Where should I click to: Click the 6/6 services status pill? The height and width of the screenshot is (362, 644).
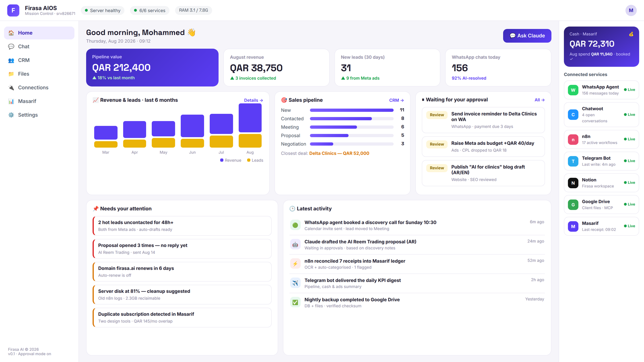(150, 10)
